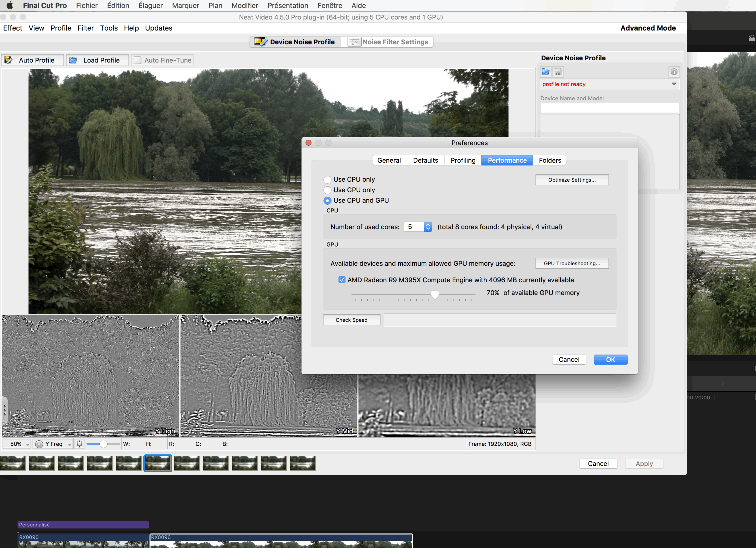Open the Élaguer menu

[150, 5]
